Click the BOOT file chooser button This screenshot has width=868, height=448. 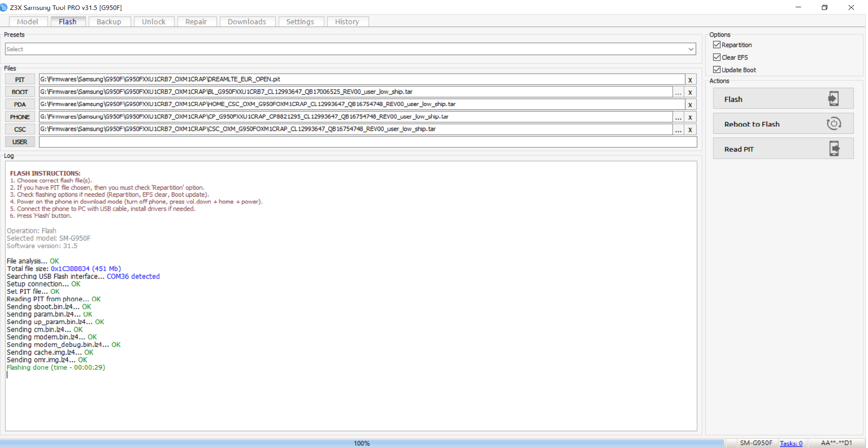(20, 92)
